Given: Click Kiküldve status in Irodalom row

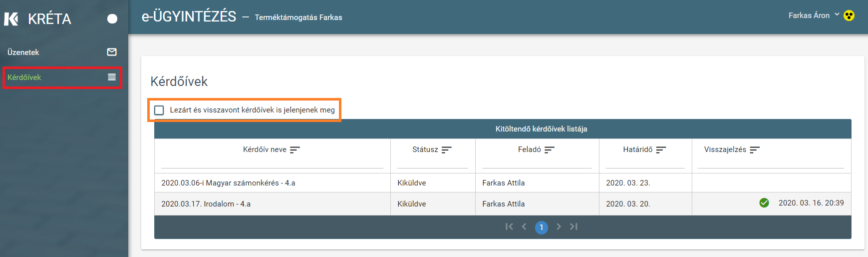Looking at the screenshot, I should pos(412,204).
